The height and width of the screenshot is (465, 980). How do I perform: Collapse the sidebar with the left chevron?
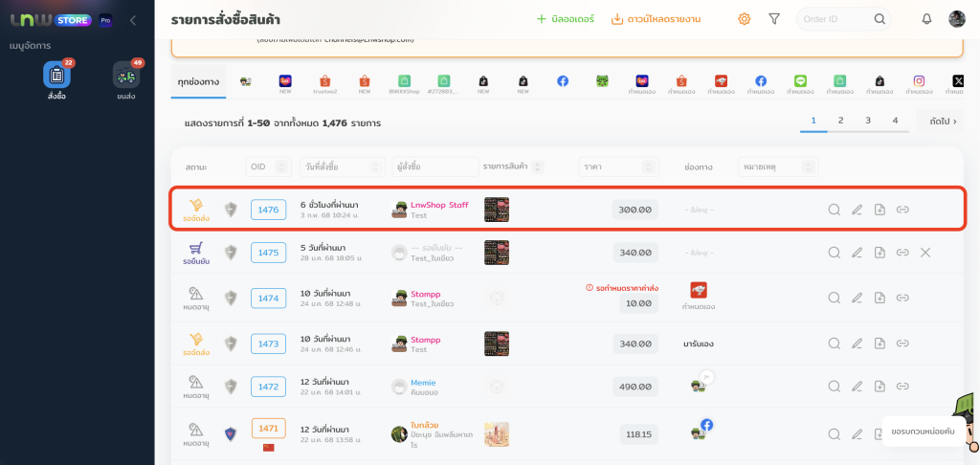point(132,20)
